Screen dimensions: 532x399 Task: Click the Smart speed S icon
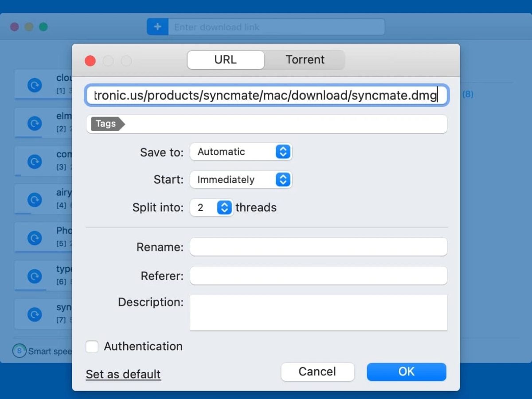point(19,351)
